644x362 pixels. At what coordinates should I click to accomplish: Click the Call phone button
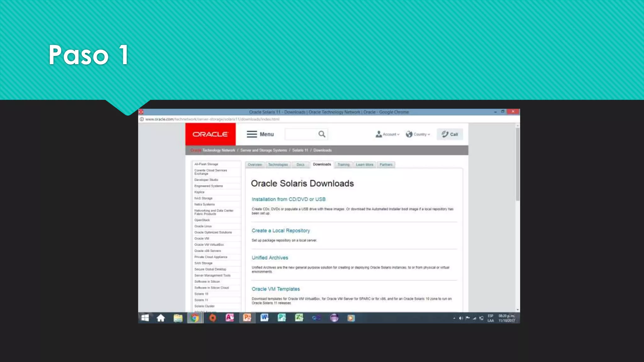tap(450, 134)
